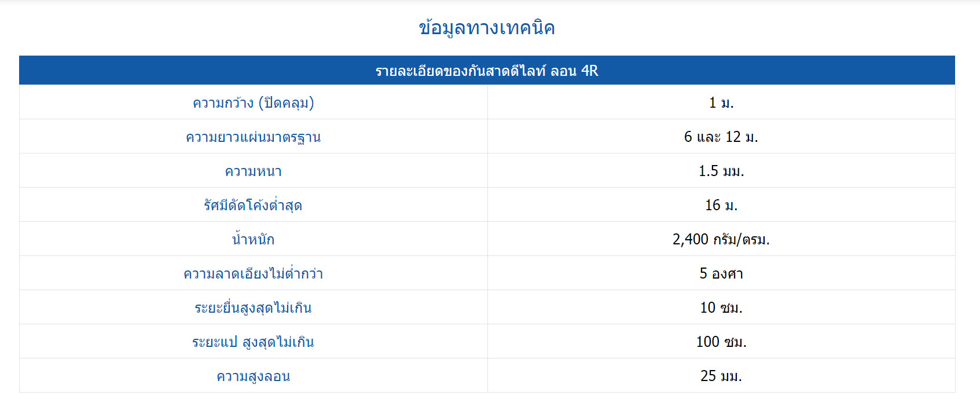Click the ข้อมูลทางเทคนิค page heading
Viewport: 980px width, 399px height.
tap(486, 28)
